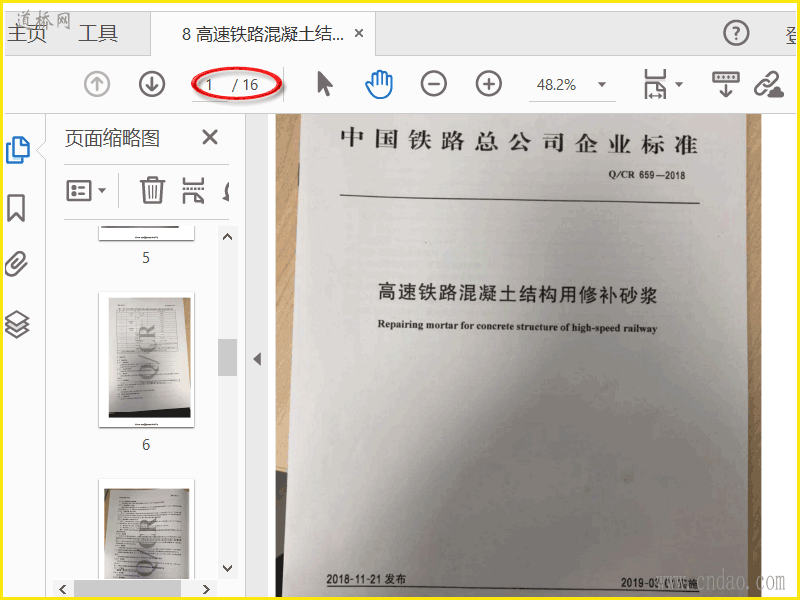Screen dimensions: 800x600
Task: Click the fit-width page display icon
Action: [x=656, y=84]
